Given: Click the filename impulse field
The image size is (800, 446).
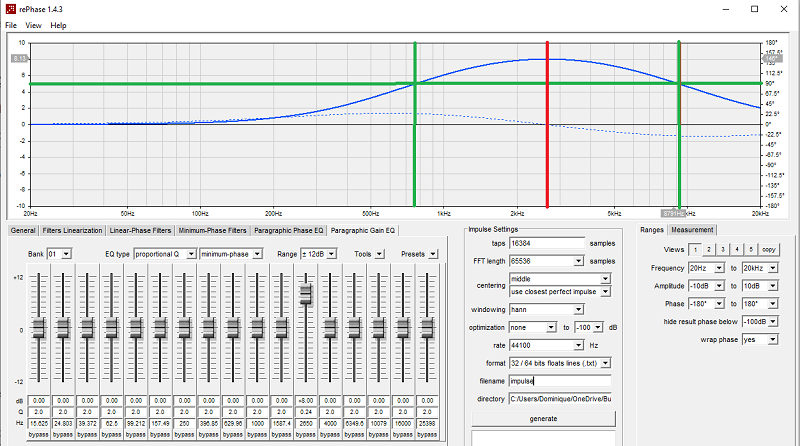Looking at the screenshot, I should [x=560, y=381].
